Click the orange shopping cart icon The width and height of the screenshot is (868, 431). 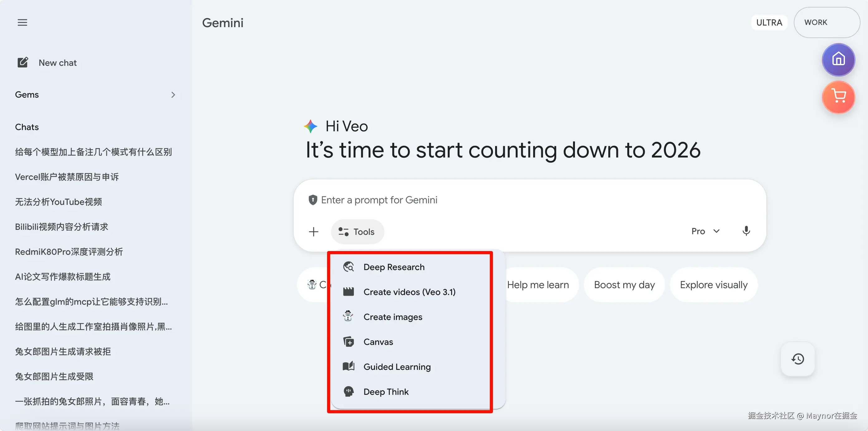[x=838, y=97]
